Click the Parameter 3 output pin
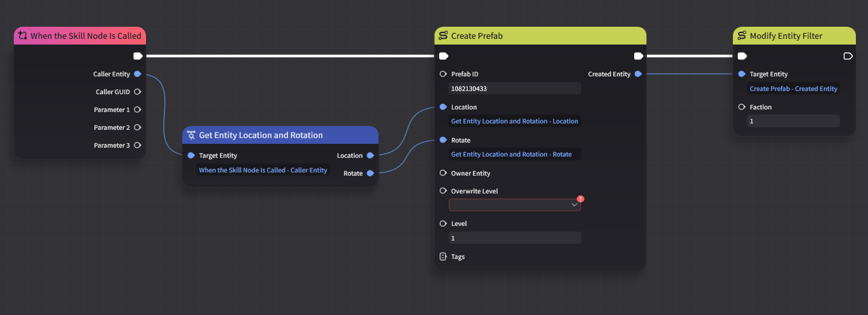Viewport: 868px width, 315px height. pyautogui.click(x=138, y=145)
